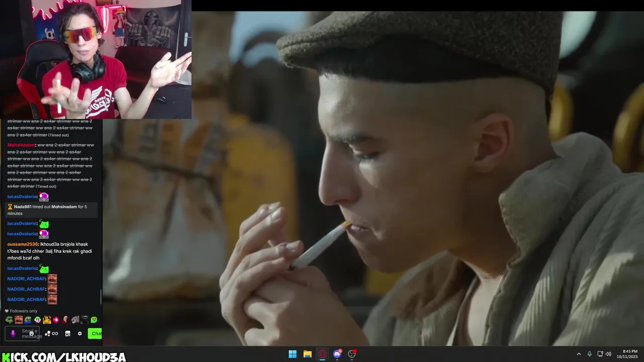Open OBS Studio taskbar icon
Image resolution: width=644 pixels, height=362 pixels.
pos(352,354)
